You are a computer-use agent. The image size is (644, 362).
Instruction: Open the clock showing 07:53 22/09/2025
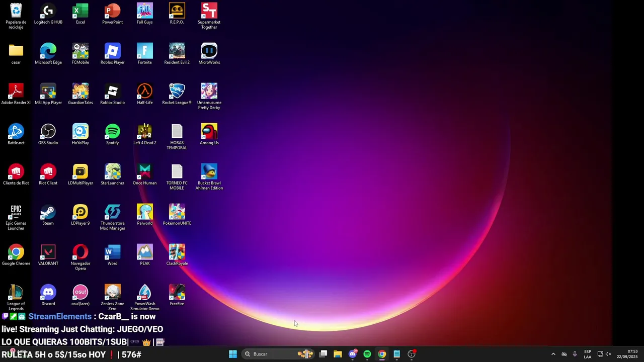pyautogui.click(x=627, y=354)
